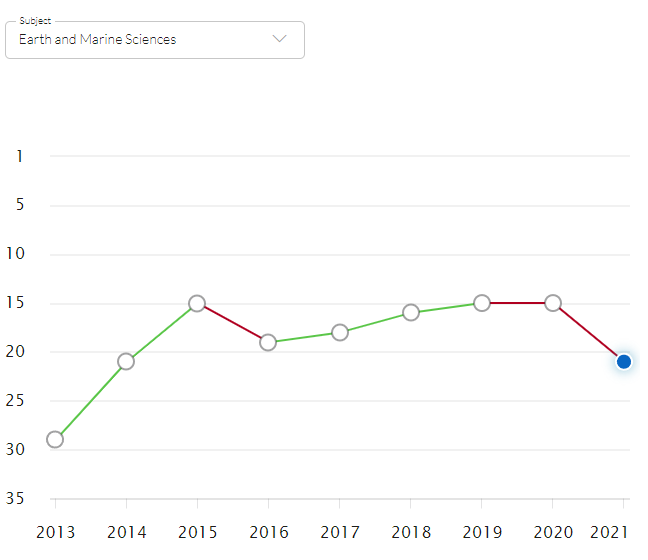Click the 2014 data point marker
Image resolution: width=648 pixels, height=560 pixels.
pos(126,361)
